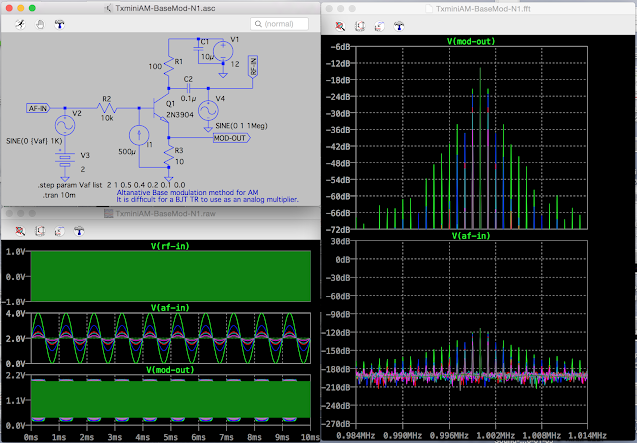
Task: Click pick visible traces icon in .raw toolbar
Action: click(59, 231)
